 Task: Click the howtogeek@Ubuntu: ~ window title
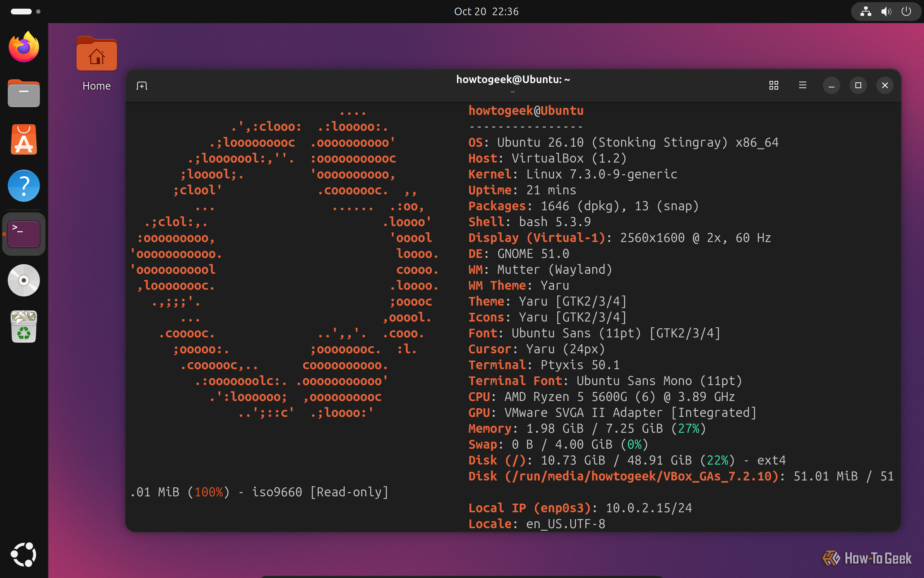pos(513,79)
